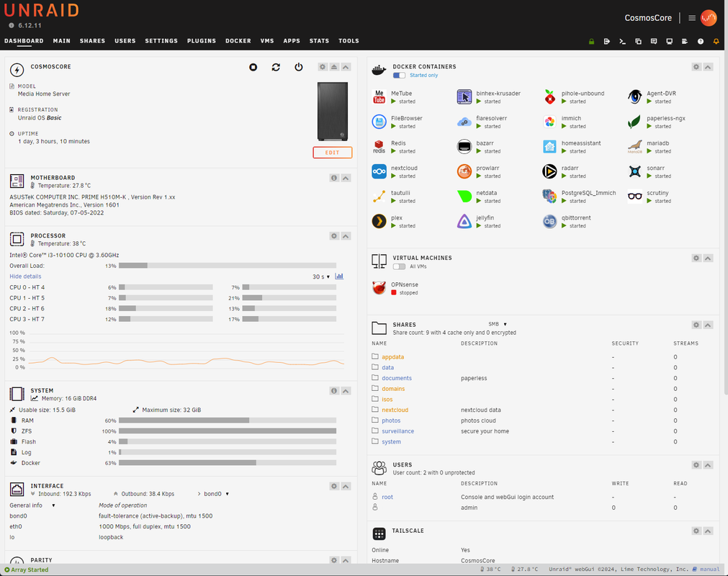This screenshot has width=728, height=576.
Task: Open the flaresolverr container icon
Action: (464, 122)
